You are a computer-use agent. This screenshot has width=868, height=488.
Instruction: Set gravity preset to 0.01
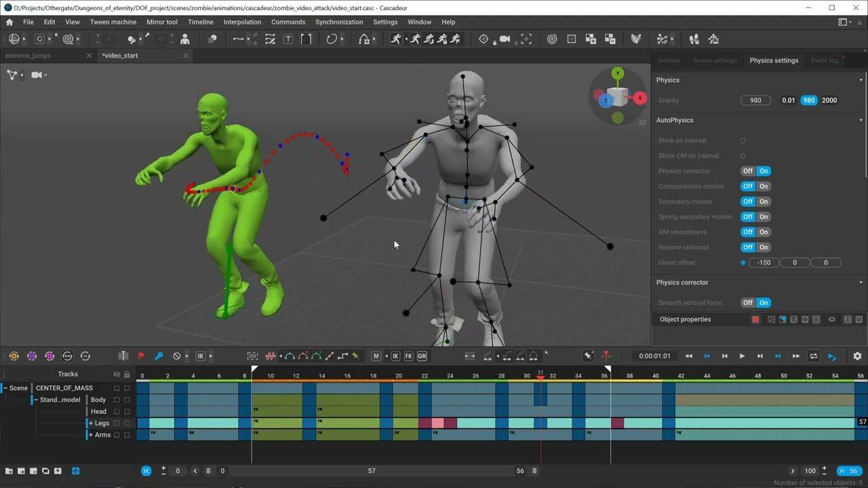(x=788, y=100)
